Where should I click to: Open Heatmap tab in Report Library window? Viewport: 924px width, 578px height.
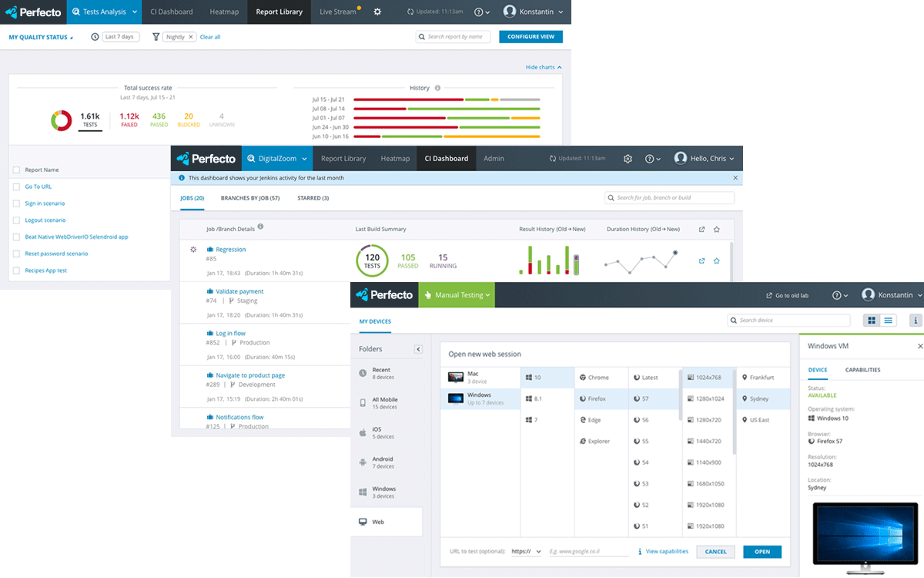coord(224,12)
